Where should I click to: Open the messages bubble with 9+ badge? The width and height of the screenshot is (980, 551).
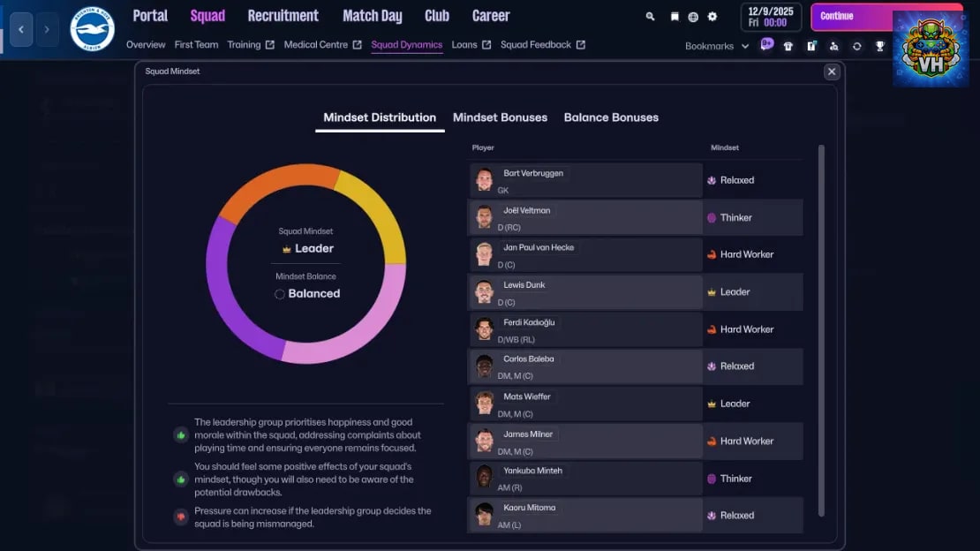[x=767, y=44]
